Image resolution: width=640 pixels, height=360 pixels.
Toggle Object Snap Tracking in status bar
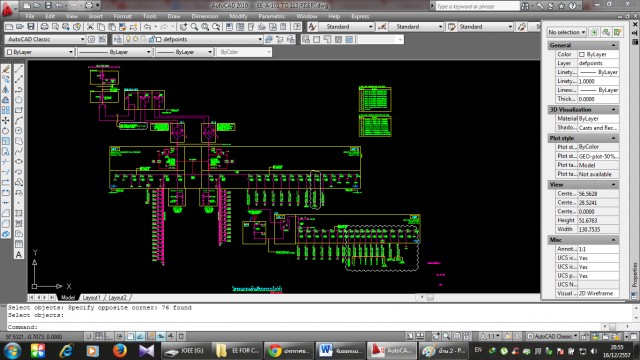(x=140, y=336)
